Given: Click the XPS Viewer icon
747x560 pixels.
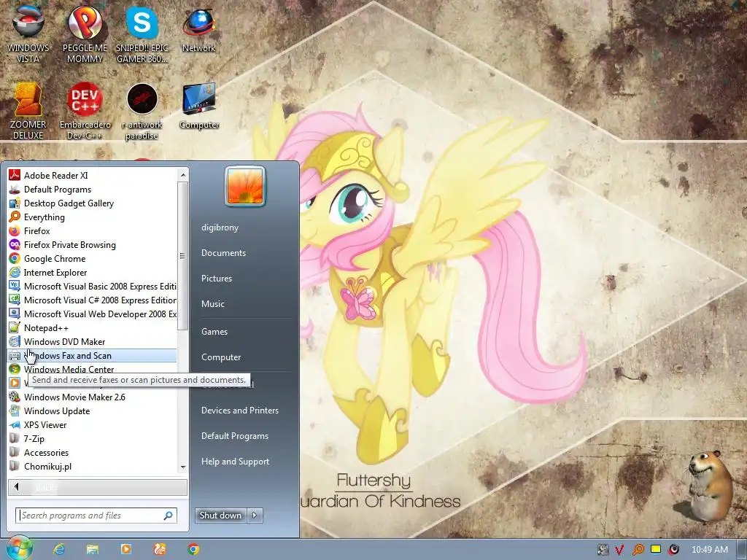Looking at the screenshot, I should click(x=15, y=425).
